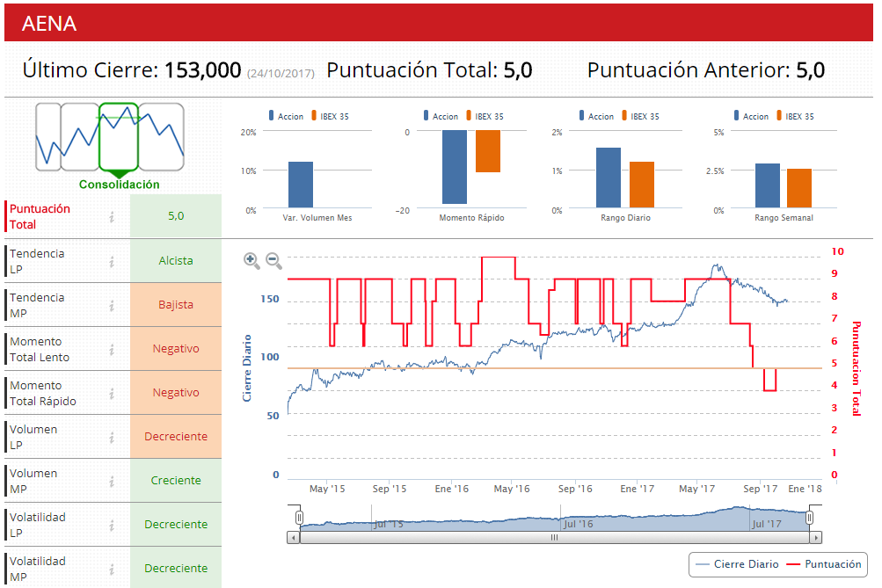Viewport: 882px width, 588px height.
Task: Zoom out on the main chart
Action: 274,261
